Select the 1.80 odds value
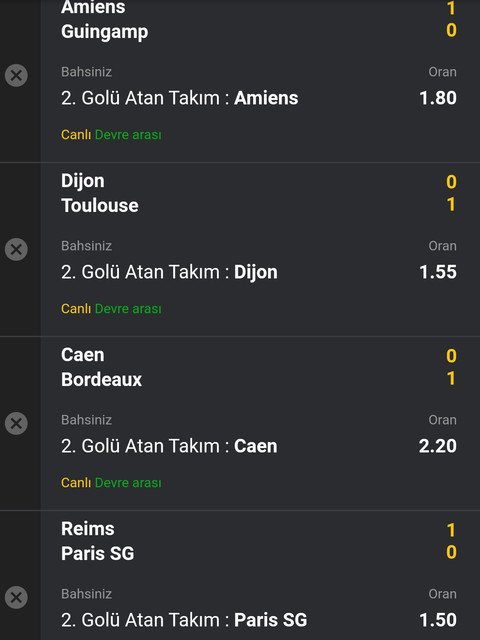480x640 pixels. pos(438,98)
